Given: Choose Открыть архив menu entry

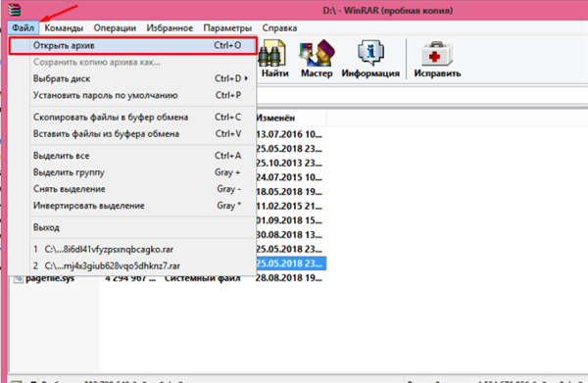Looking at the screenshot, I should 132,46.
